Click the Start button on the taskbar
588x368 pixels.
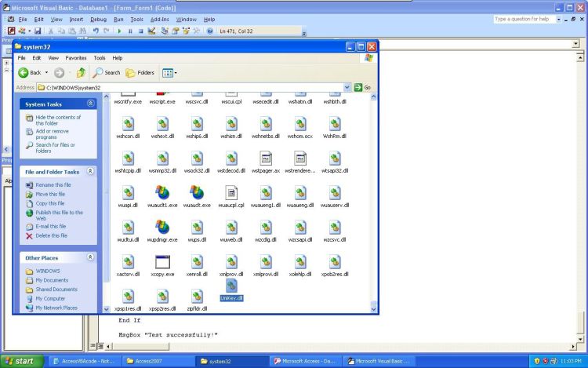[x=22, y=361]
